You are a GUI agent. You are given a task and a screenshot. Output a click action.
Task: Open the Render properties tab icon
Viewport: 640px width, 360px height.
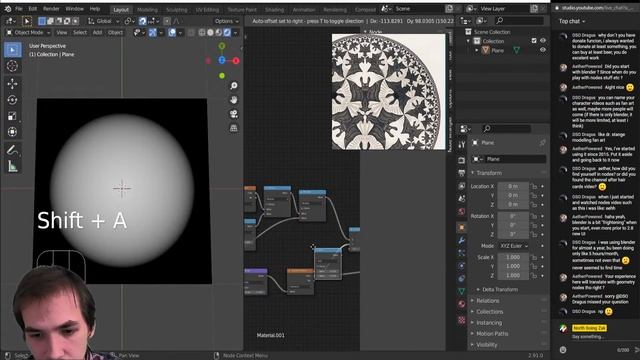pos(462,160)
